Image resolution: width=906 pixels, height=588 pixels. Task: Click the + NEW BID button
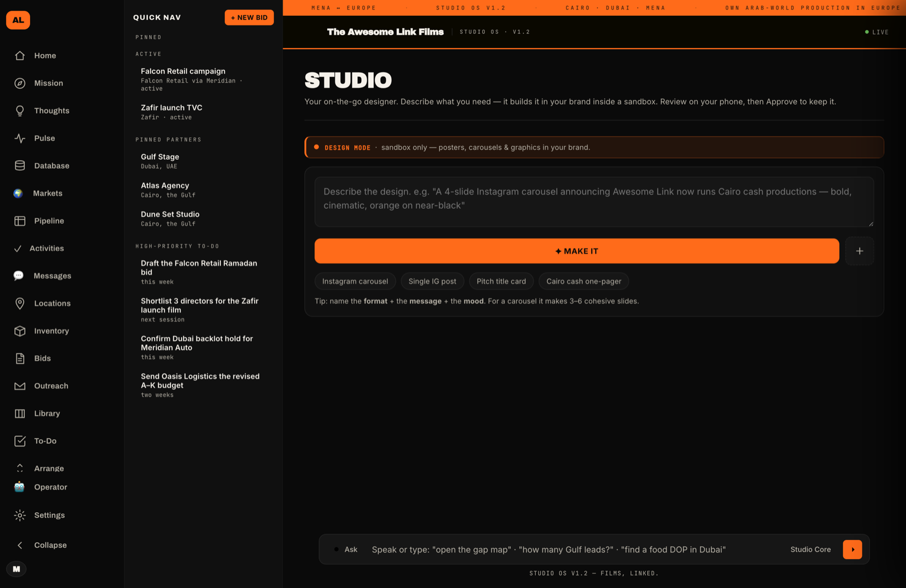(249, 18)
